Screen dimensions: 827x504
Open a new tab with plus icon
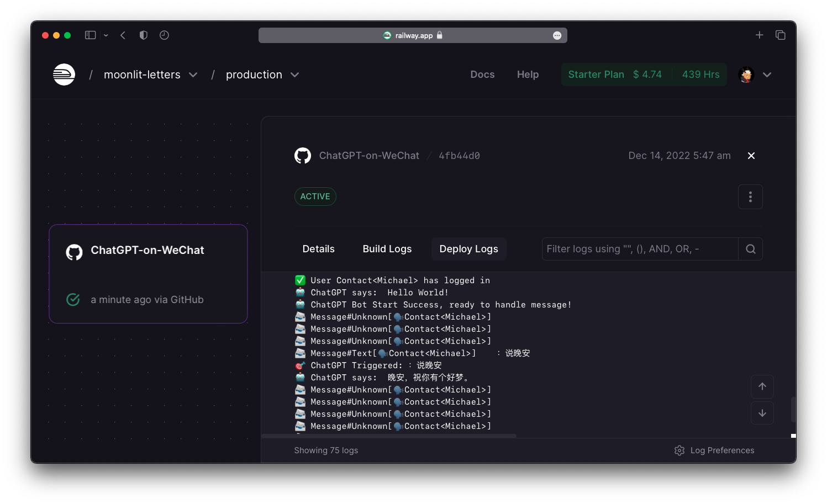759,35
